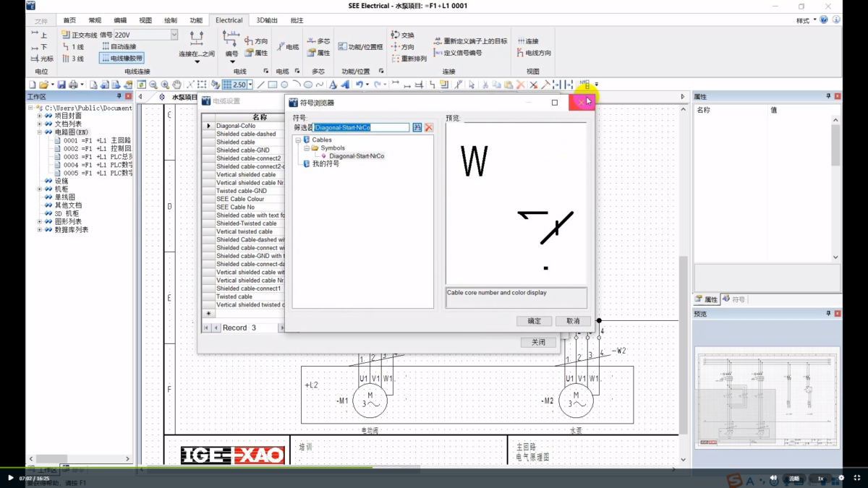Click the 上 potential icon in ribbon
The height and width of the screenshot is (488, 868).
click(39, 35)
